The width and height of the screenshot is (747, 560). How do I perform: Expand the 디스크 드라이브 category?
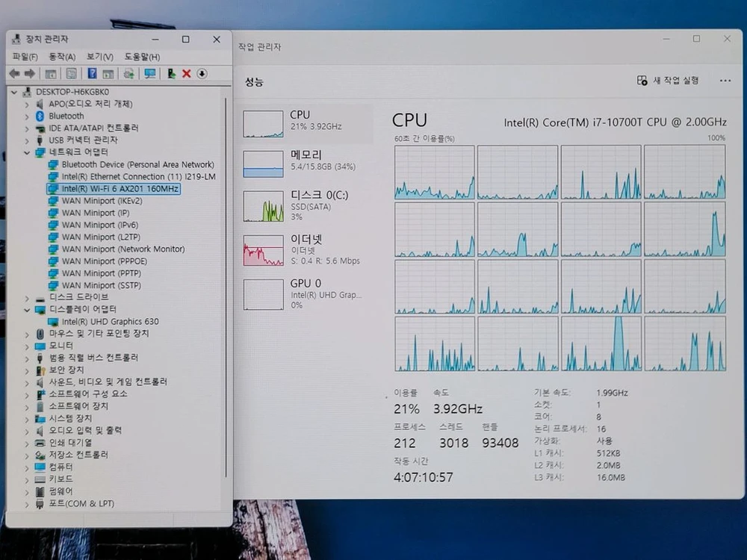click(x=27, y=298)
